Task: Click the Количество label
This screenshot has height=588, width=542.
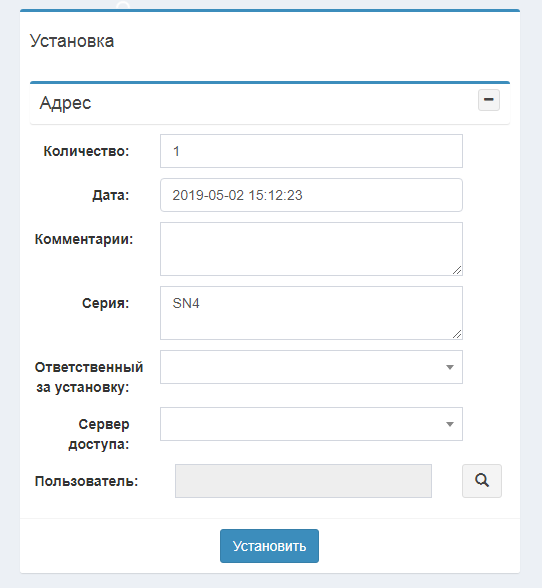Action: (x=86, y=151)
